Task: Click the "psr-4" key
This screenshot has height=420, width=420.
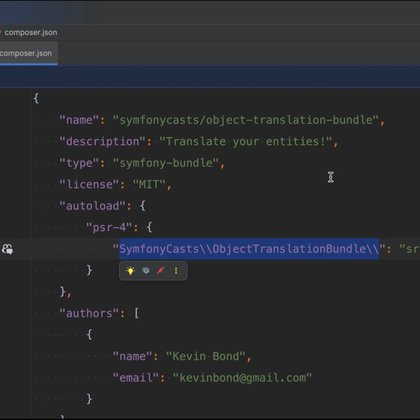Action: (109, 227)
